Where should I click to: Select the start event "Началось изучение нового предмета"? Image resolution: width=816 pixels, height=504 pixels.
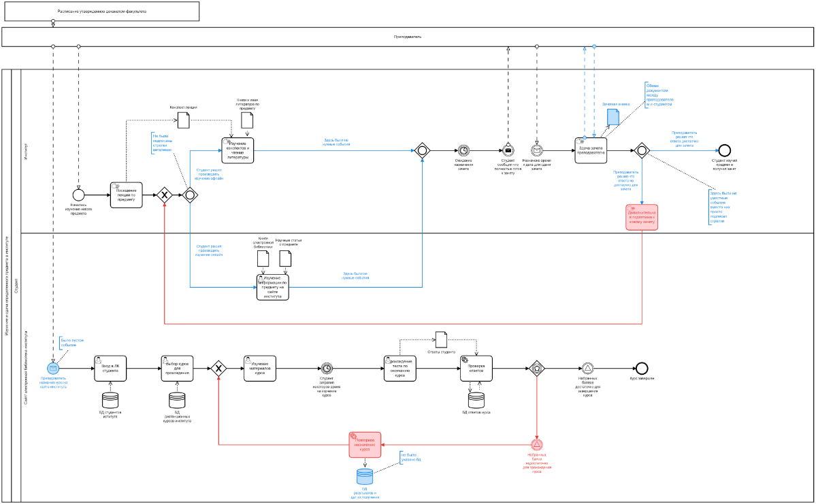tap(79, 195)
